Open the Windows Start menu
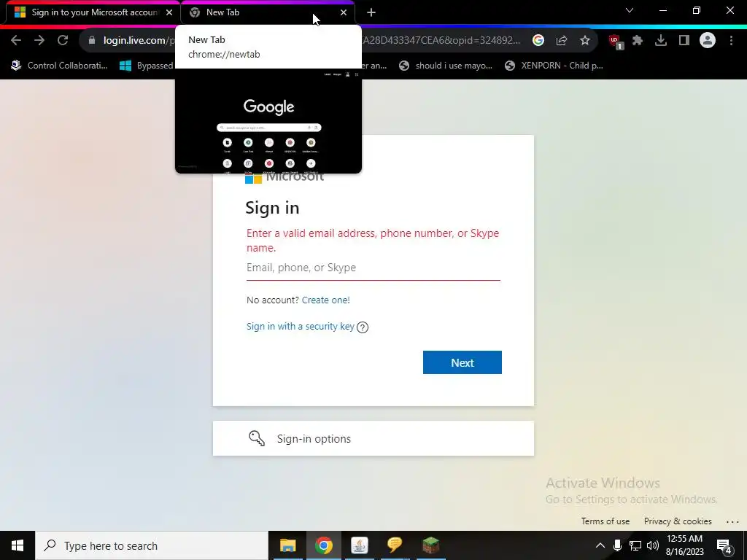This screenshot has width=747, height=560. pyautogui.click(x=18, y=545)
